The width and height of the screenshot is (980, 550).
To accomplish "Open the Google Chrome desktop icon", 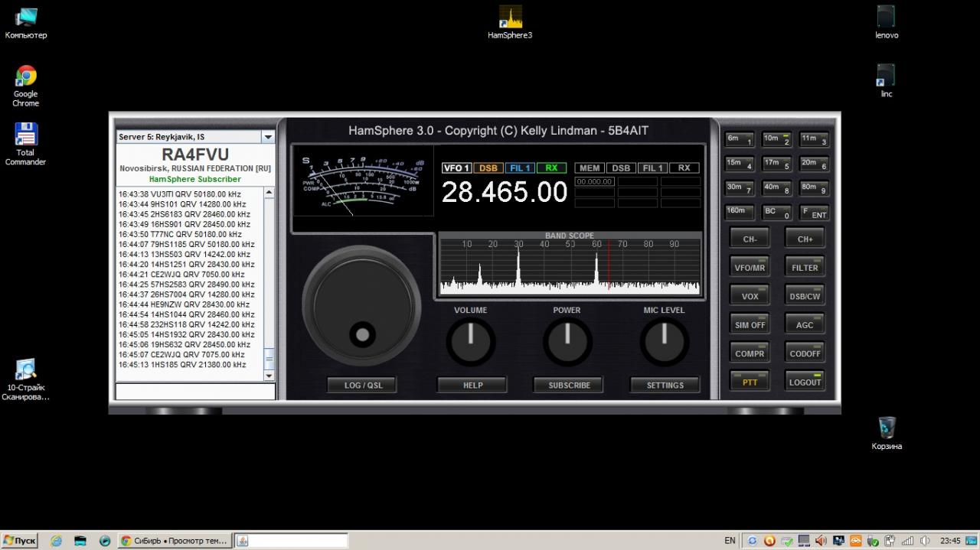I will tap(26, 86).
